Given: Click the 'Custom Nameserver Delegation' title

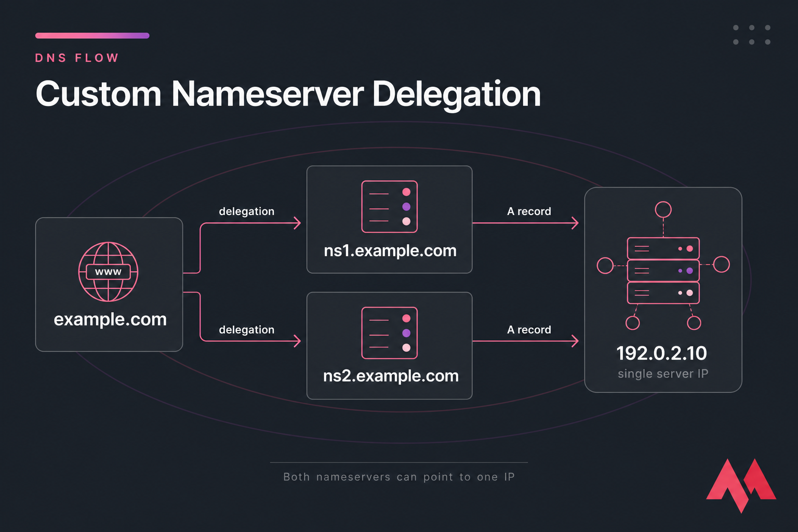Looking at the screenshot, I should pyautogui.click(x=288, y=94).
